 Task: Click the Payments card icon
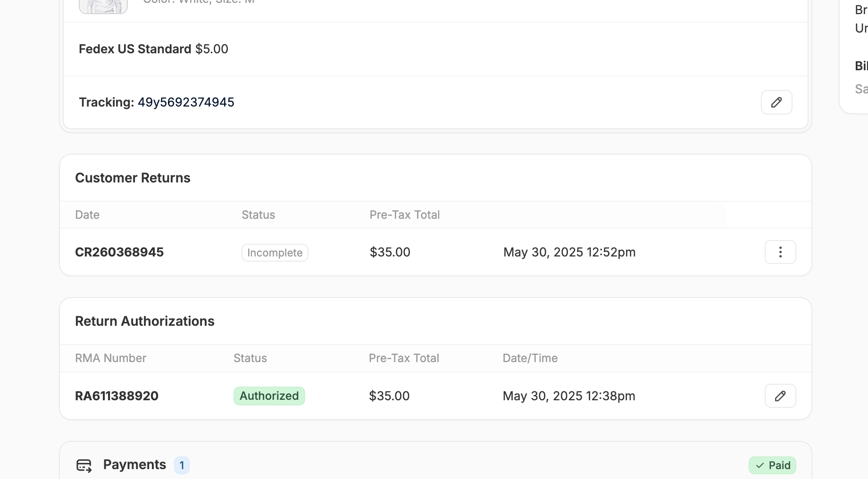[84, 465]
